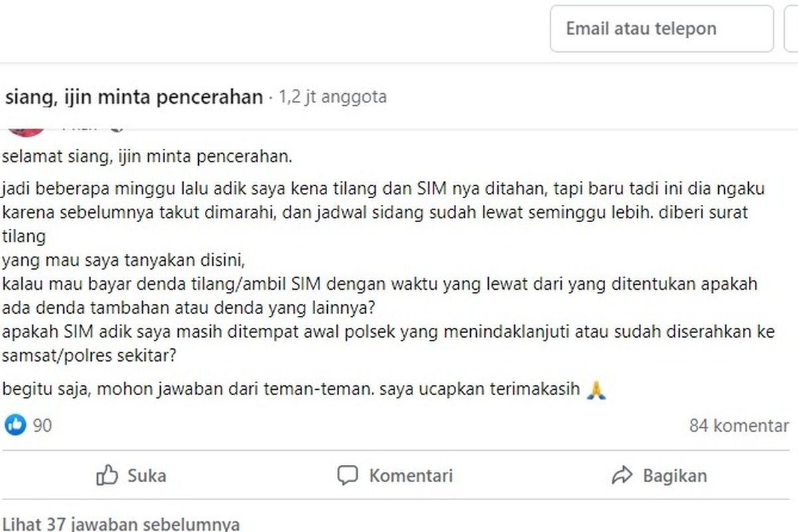This screenshot has height=532, width=798.
Task: Select the thumbs-up icon inside the Suka button
Action: pyautogui.click(x=108, y=475)
